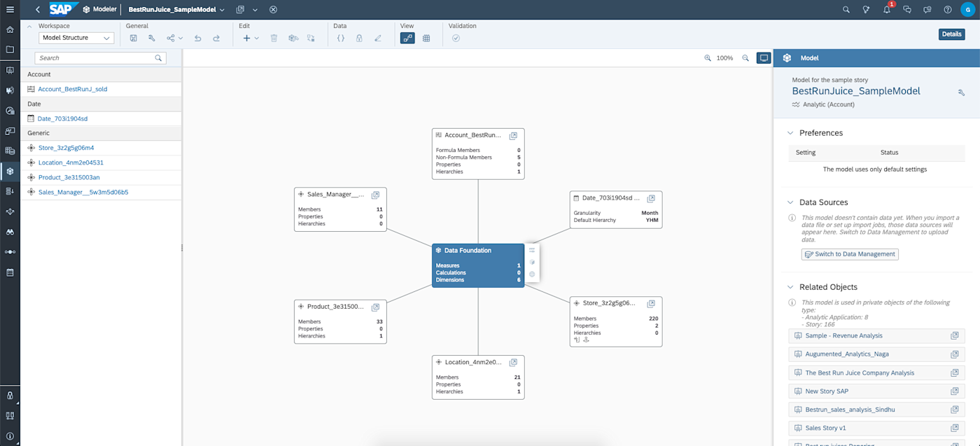Open notifications bell

click(x=887, y=10)
